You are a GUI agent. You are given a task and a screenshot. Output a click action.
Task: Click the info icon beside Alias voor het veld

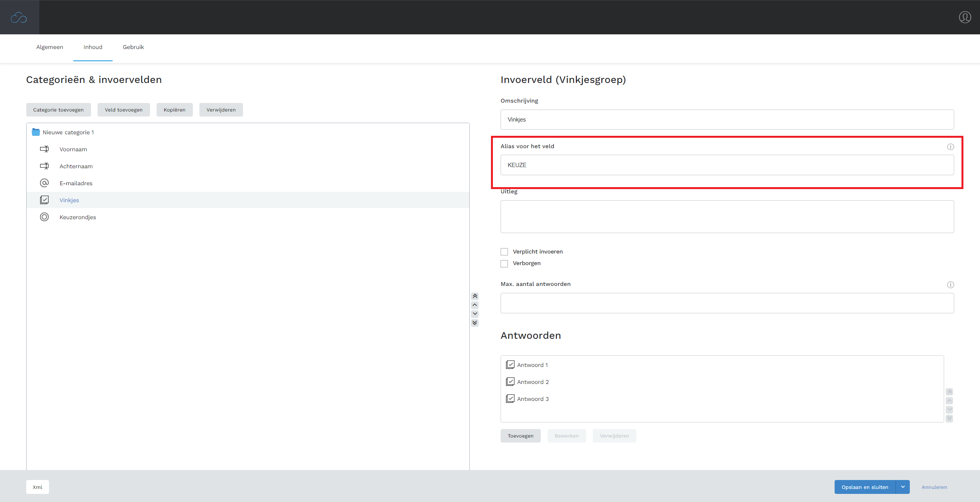[x=950, y=147]
